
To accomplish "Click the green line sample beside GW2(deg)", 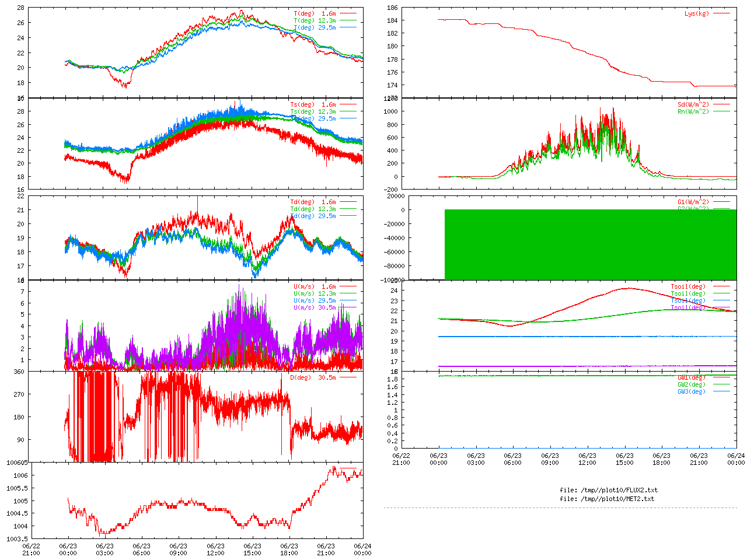I will click(x=721, y=384).
